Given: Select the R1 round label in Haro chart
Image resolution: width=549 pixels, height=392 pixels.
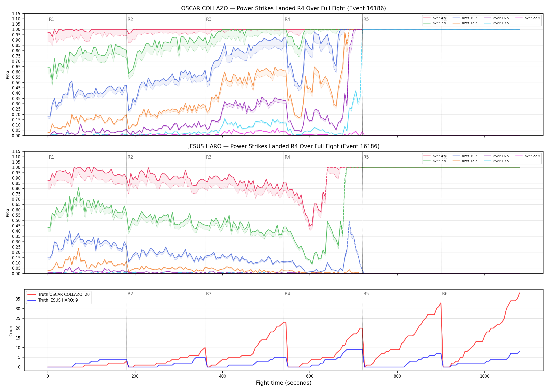Looking at the screenshot, I should point(52,157).
